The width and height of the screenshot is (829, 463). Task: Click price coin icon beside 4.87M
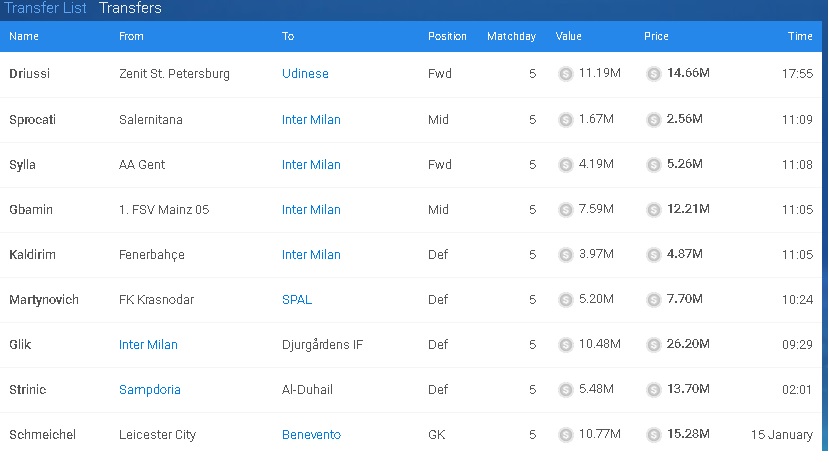[653, 255]
